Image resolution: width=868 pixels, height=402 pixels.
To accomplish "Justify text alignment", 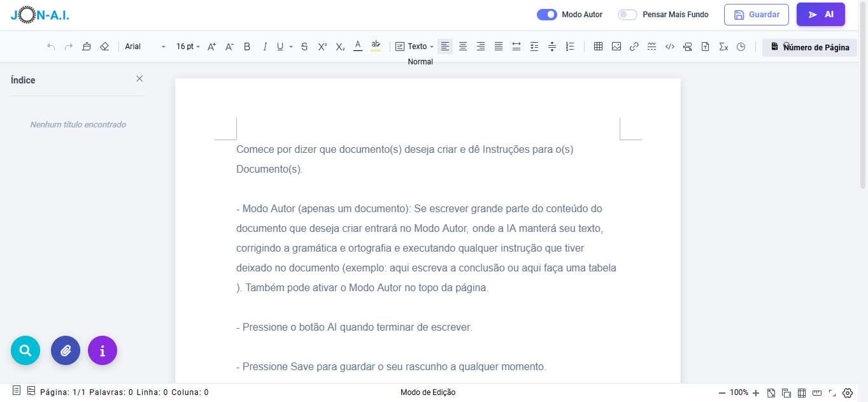I will click(499, 47).
